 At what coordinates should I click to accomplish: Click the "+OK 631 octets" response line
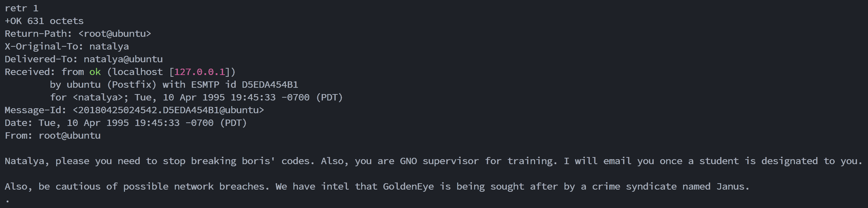(44, 21)
